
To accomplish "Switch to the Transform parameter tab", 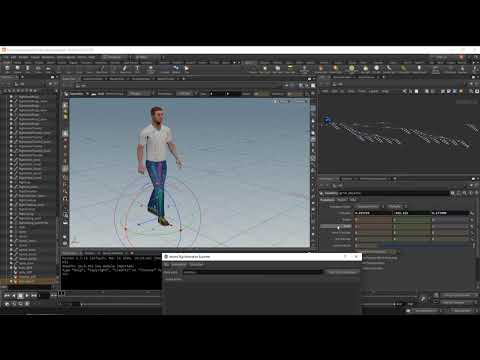I will pyautogui.click(x=327, y=200).
